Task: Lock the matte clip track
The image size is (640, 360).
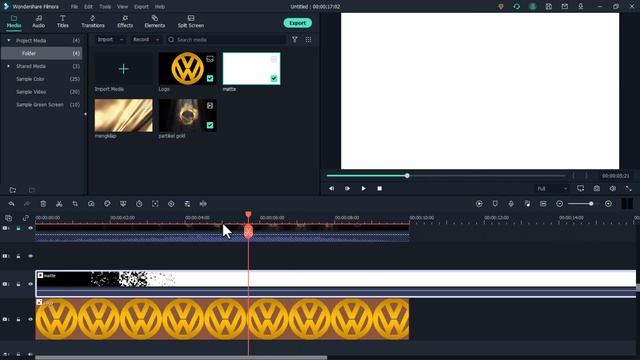Action: (x=18, y=284)
